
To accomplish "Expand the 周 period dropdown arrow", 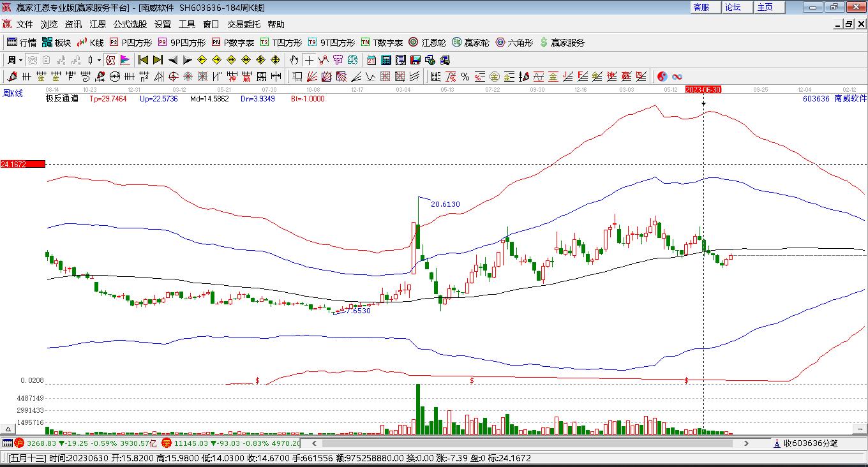I will point(20,60).
